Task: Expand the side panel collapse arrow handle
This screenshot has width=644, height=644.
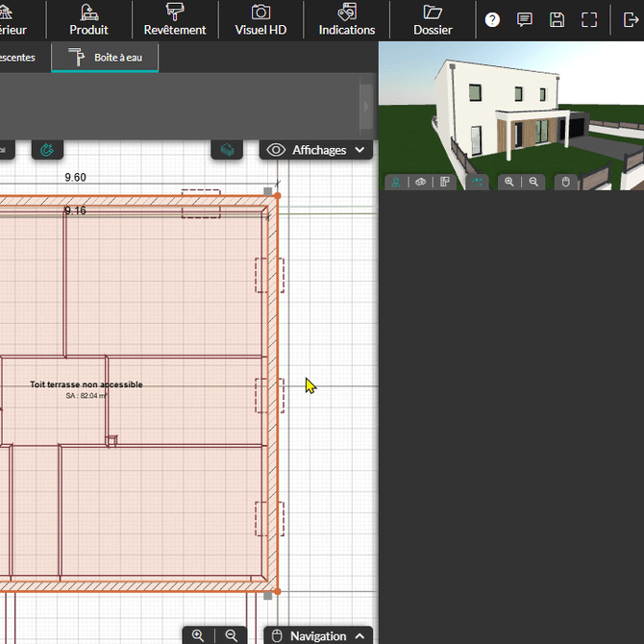Action: click(366, 106)
